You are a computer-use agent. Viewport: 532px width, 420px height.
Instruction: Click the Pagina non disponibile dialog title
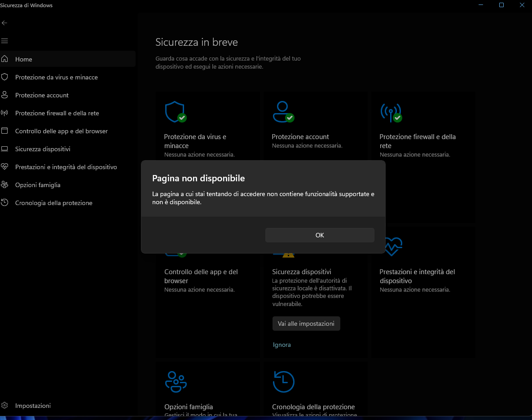click(x=198, y=178)
